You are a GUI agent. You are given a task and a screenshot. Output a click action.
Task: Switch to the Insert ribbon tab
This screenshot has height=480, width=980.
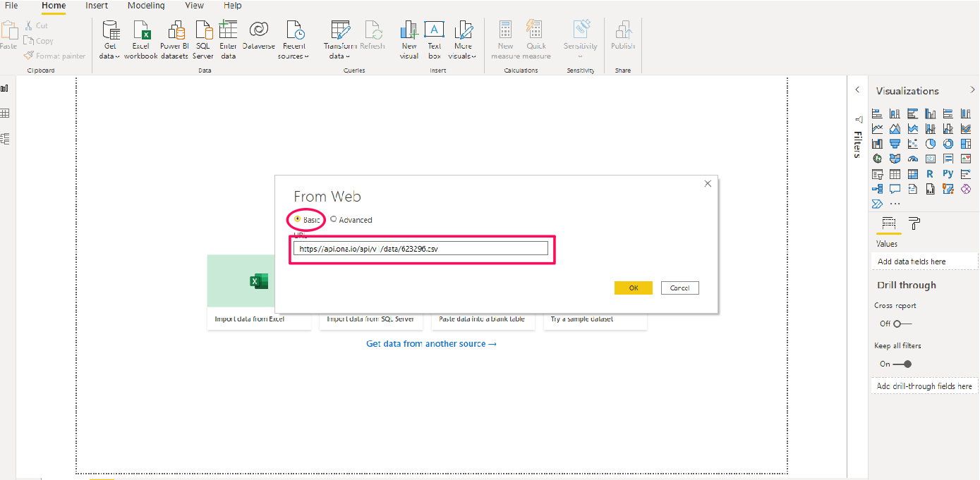97,6
